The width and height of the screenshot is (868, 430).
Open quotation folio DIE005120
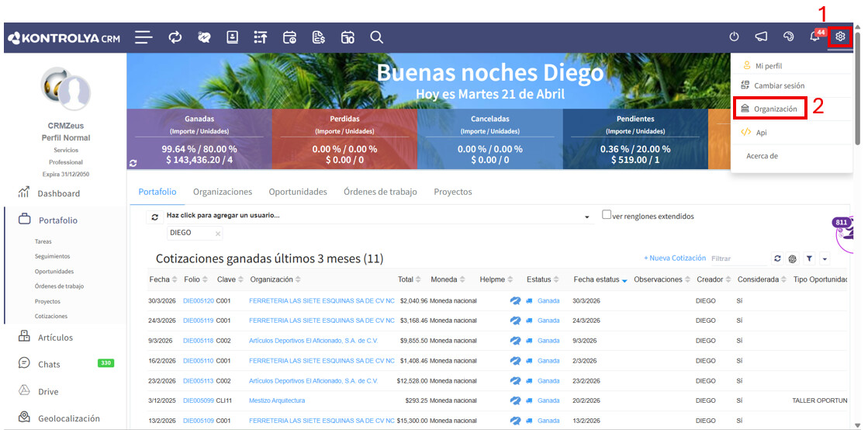pos(198,300)
